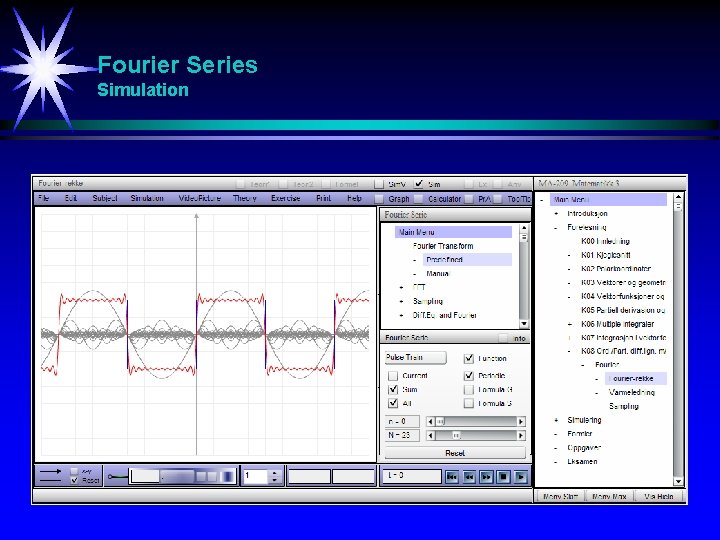
Task: Enable the SimV checkbox
Action: [x=379, y=184]
